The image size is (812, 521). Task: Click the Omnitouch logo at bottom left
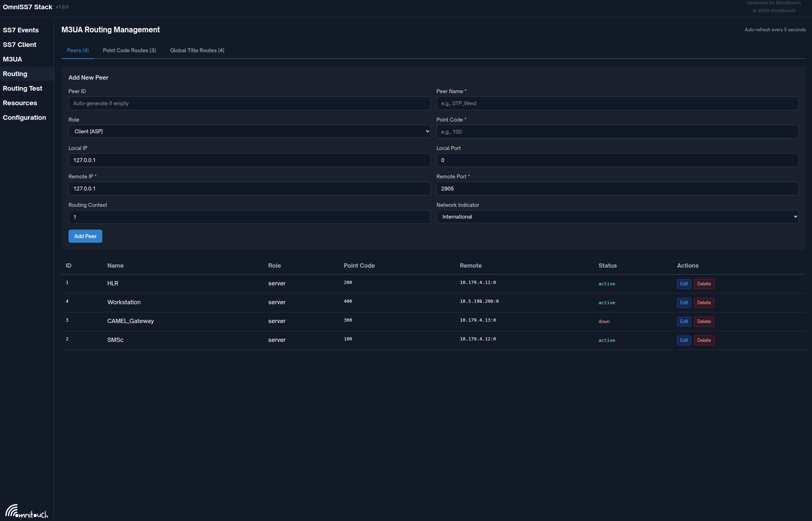click(x=27, y=511)
